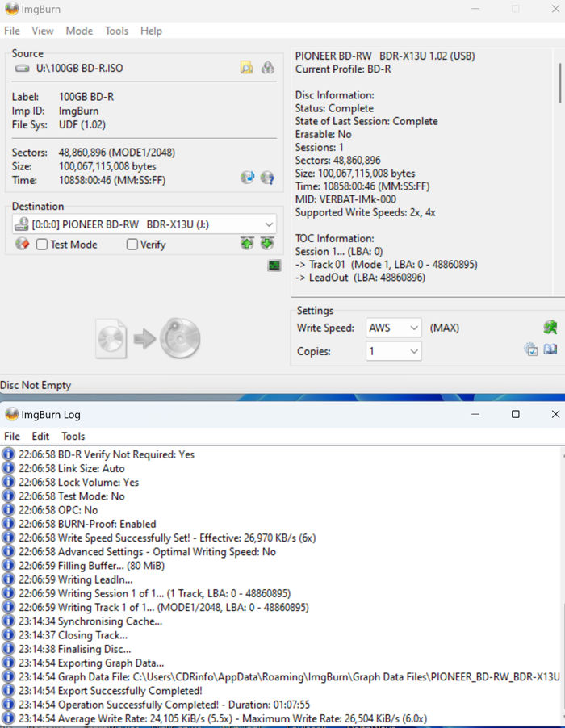Click the ImgBurn Log window logo icon
Screen dimensions: 565x728
tap(11, 414)
